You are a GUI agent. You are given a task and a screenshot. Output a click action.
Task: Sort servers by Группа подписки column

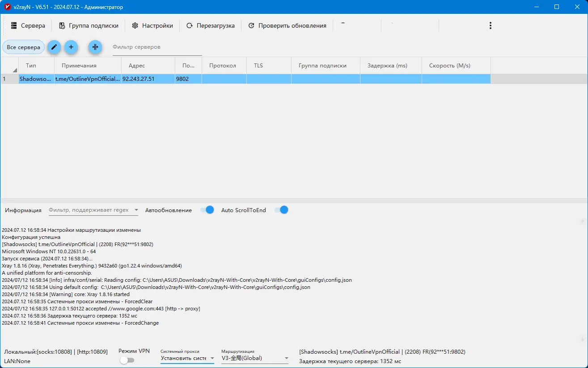coord(326,66)
